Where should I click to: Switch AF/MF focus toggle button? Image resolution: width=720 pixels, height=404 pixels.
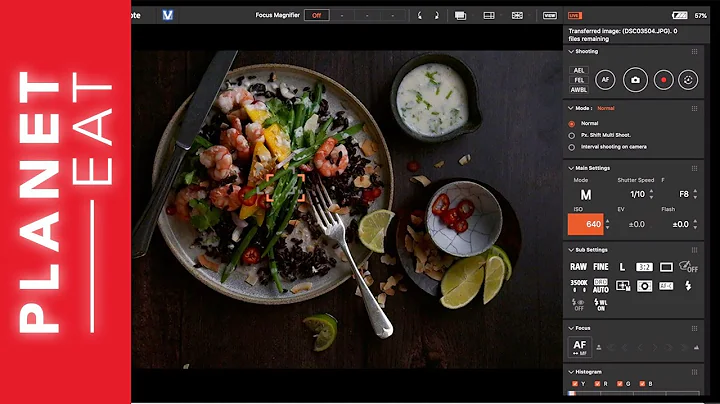click(579, 347)
